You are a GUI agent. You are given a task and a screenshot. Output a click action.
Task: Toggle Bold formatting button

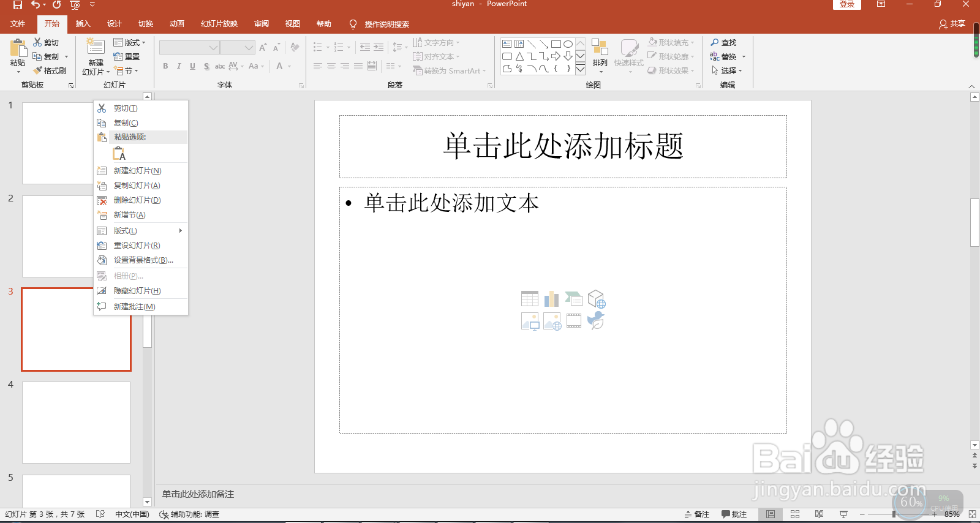pos(165,66)
